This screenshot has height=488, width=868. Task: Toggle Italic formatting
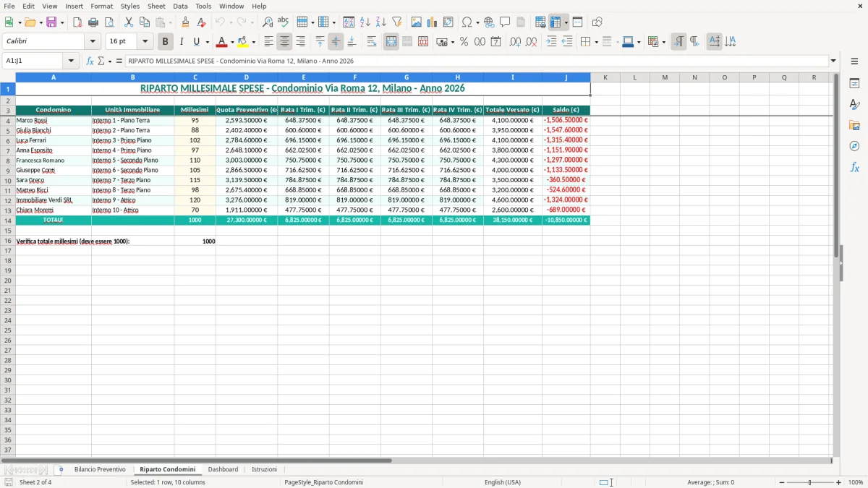[x=182, y=42]
